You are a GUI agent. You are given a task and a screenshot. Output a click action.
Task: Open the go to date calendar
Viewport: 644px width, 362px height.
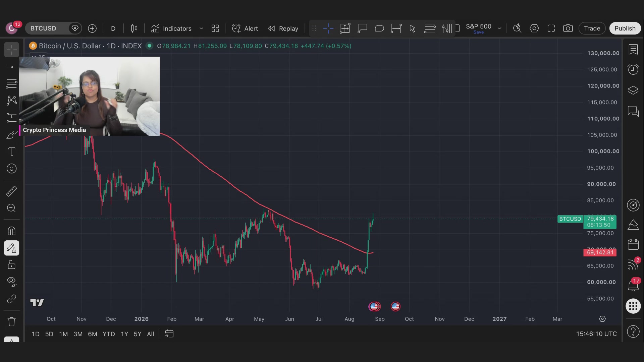[169, 334]
